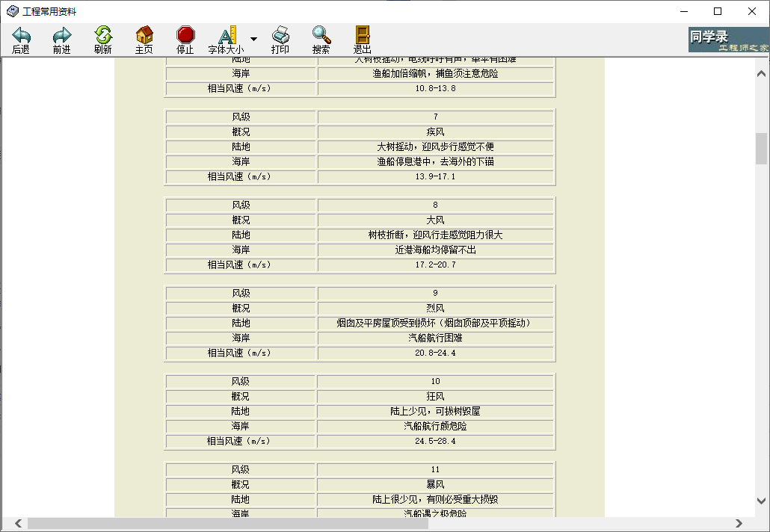Go to home via the 主页 house icon
The height and width of the screenshot is (532, 770).
point(143,38)
